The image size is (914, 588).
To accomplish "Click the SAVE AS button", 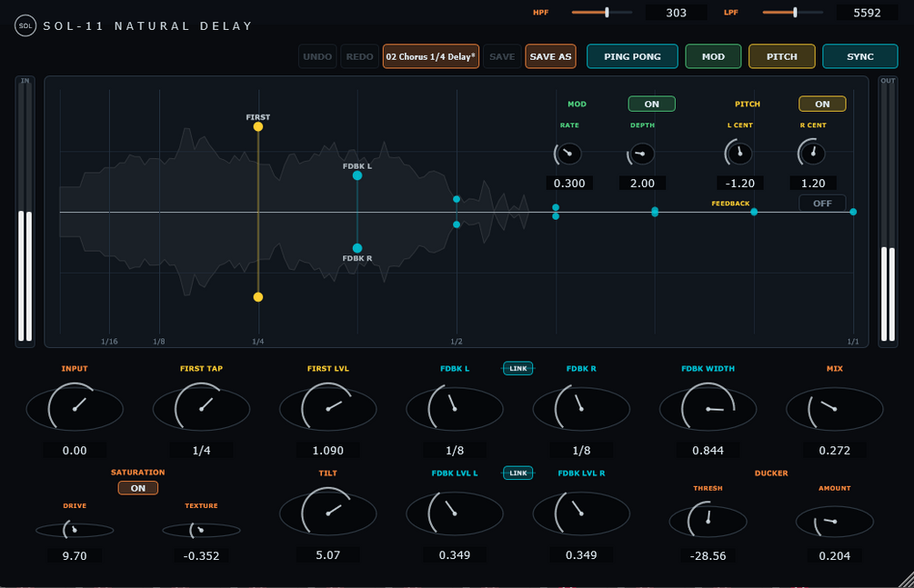I will [x=550, y=56].
